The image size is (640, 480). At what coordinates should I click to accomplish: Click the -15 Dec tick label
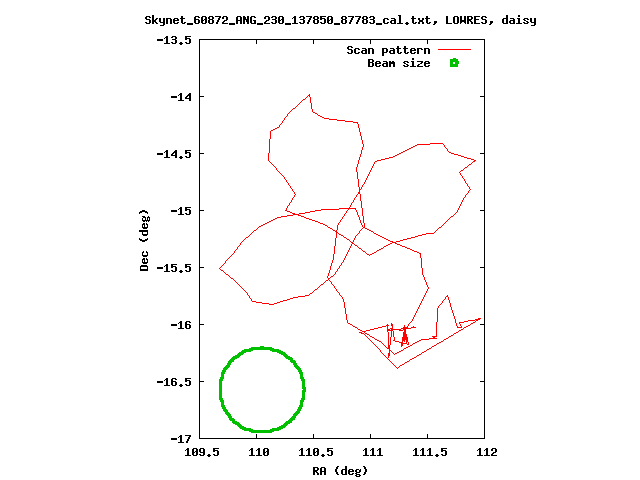[x=181, y=211]
